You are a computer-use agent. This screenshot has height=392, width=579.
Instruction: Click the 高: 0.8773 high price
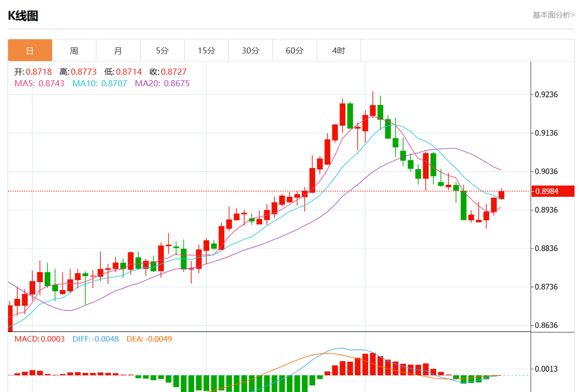pos(78,72)
